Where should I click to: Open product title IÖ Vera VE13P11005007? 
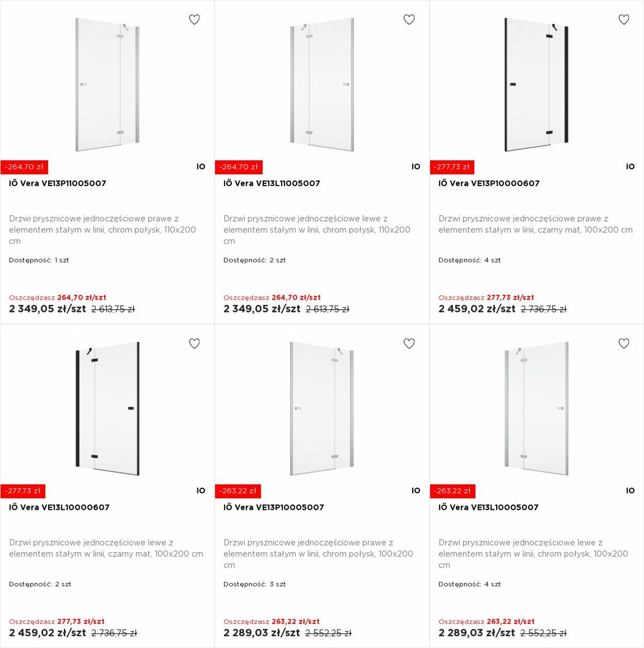click(x=58, y=183)
